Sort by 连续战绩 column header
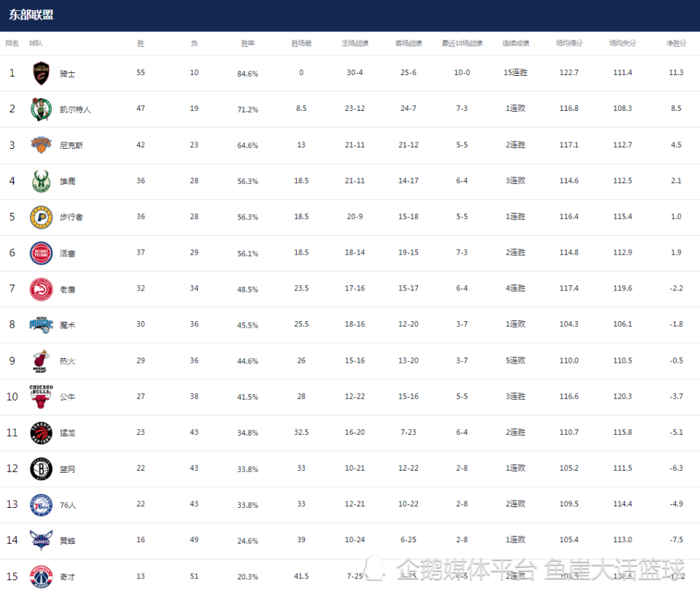 pyautogui.click(x=516, y=43)
